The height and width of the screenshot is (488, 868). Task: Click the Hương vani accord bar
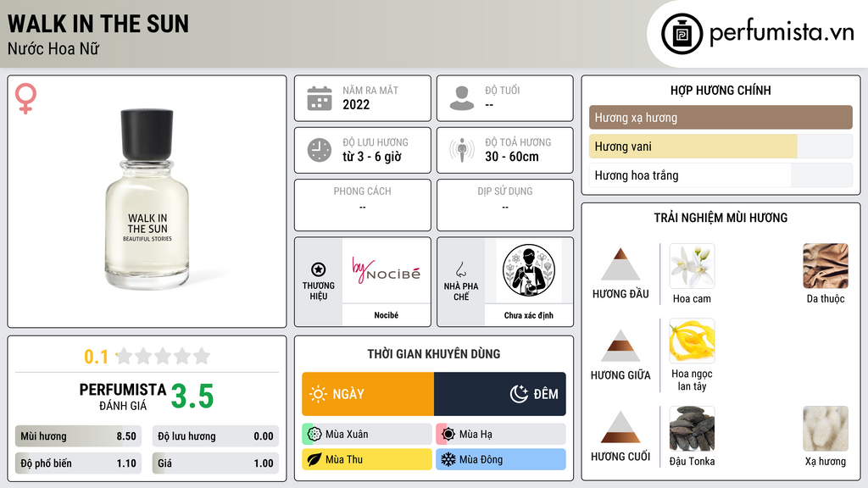point(721,147)
